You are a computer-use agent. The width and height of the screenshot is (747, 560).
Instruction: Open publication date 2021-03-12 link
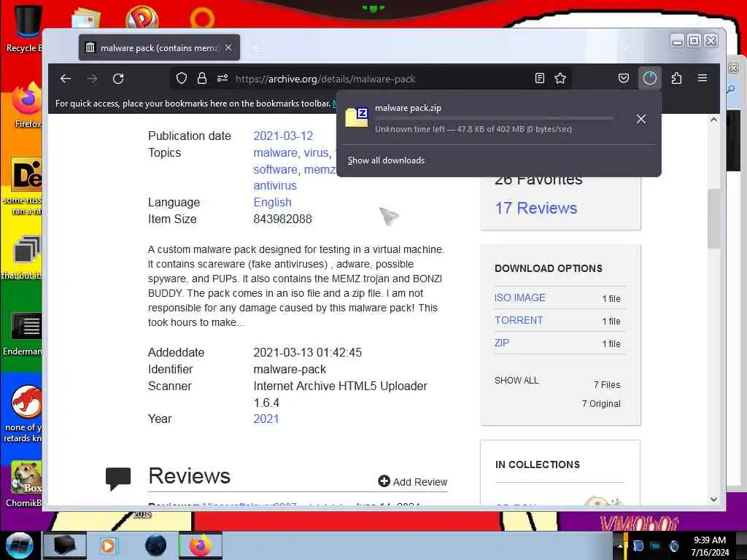(x=283, y=136)
